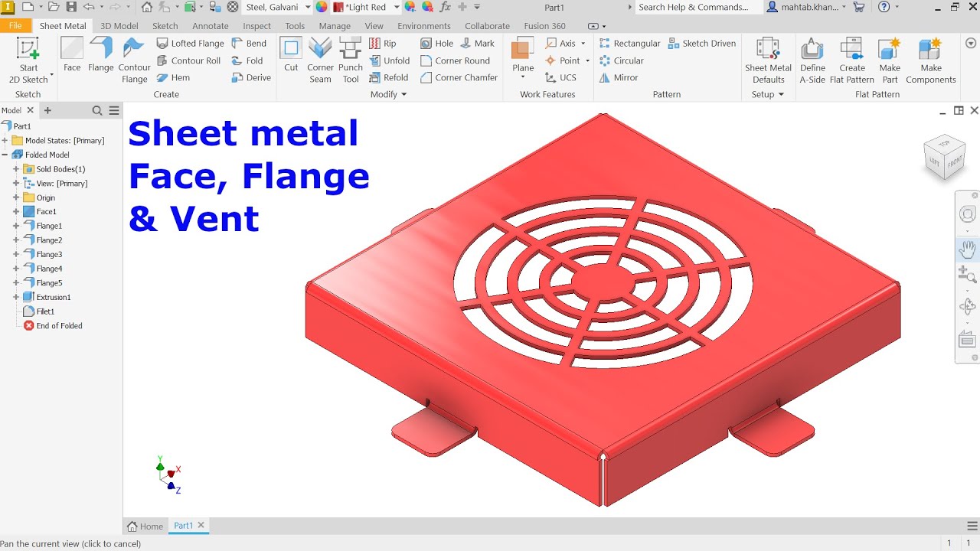Choose the Contour Flange tool
This screenshot has width=980, height=551.
click(x=134, y=60)
